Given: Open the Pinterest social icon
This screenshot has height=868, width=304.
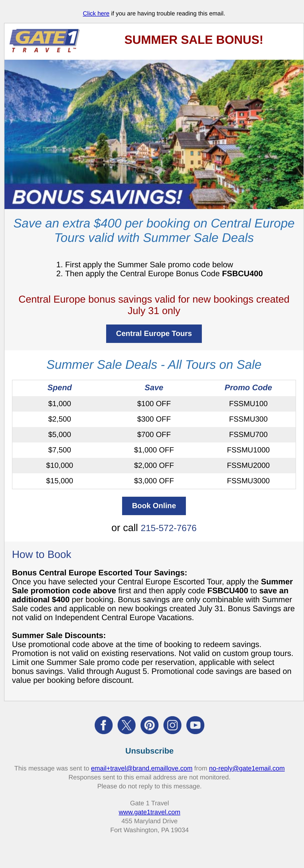Looking at the screenshot, I should [x=150, y=725].
